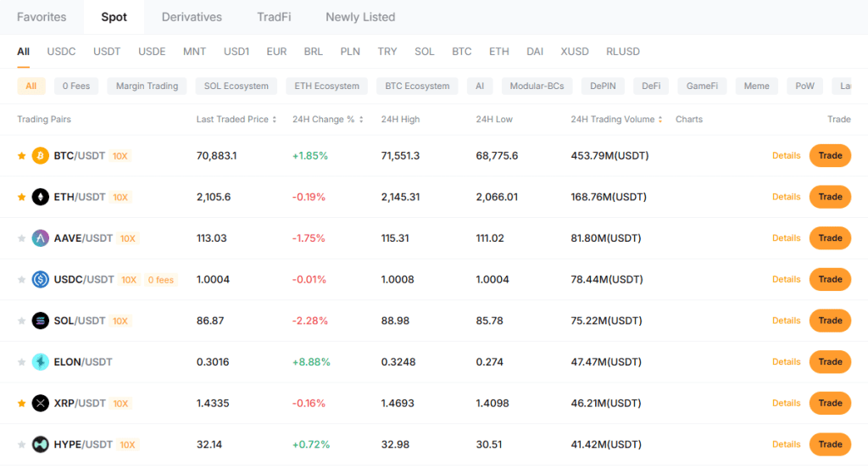Filter quote currency by PLN
This screenshot has width=868, height=469.
coord(350,52)
